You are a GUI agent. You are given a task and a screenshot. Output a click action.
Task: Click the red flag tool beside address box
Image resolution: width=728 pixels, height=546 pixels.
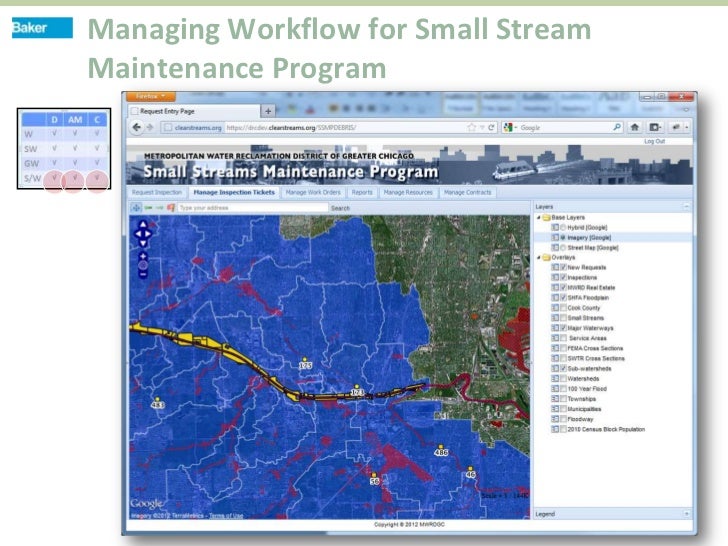point(171,208)
